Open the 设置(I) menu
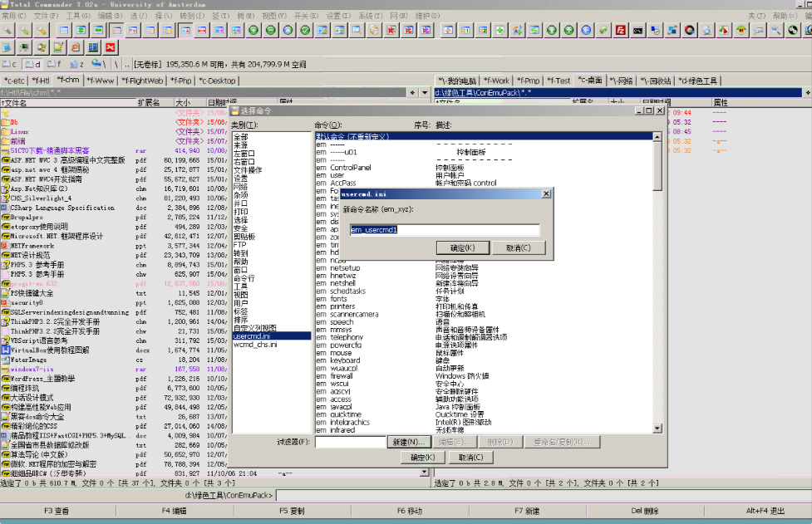The image size is (812, 524). (x=338, y=16)
